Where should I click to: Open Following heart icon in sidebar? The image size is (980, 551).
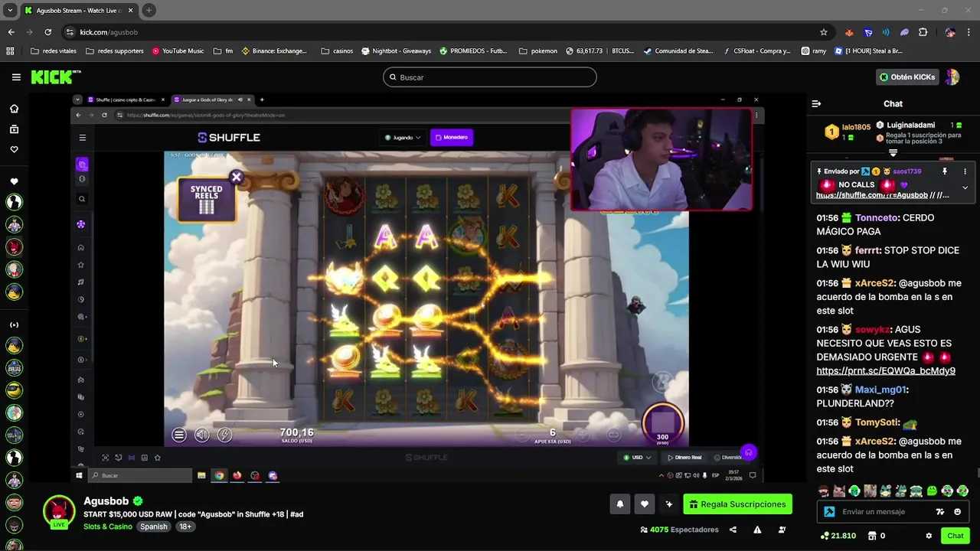(14, 149)
